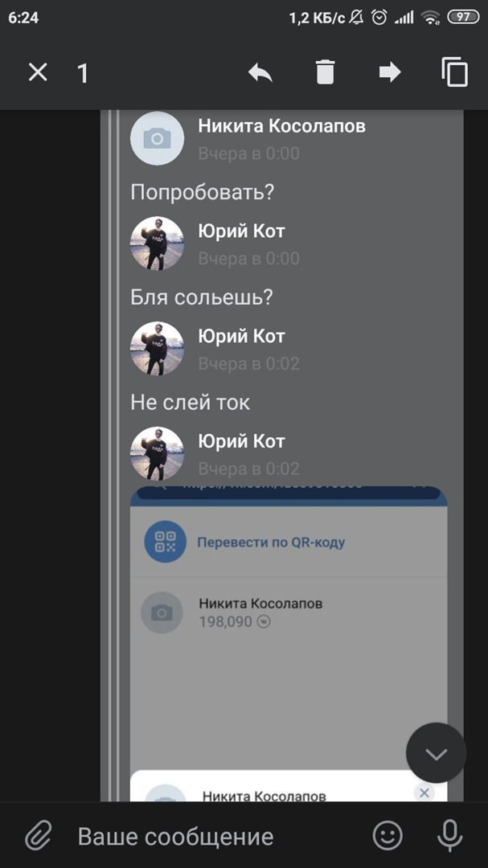Open emoji smiley picker
Image resolution: width=488 pixels, height=868 pixels.
pyautogui.click(x=388, y=836)
